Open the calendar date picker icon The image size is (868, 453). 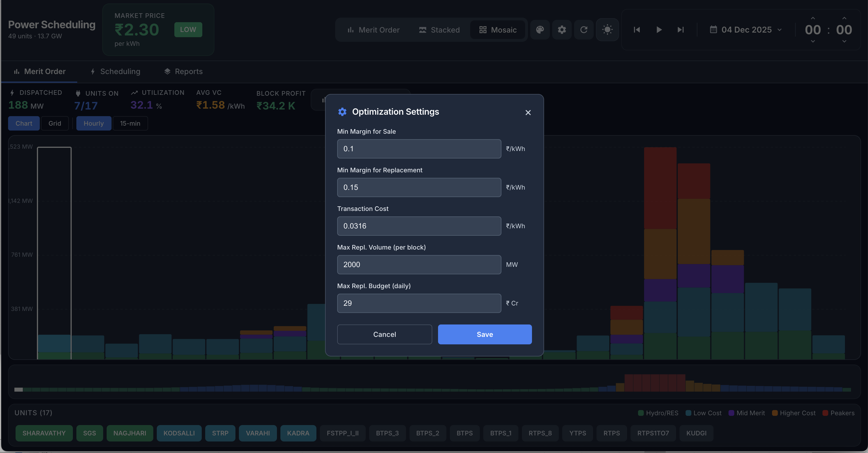[x=713, y=30]
